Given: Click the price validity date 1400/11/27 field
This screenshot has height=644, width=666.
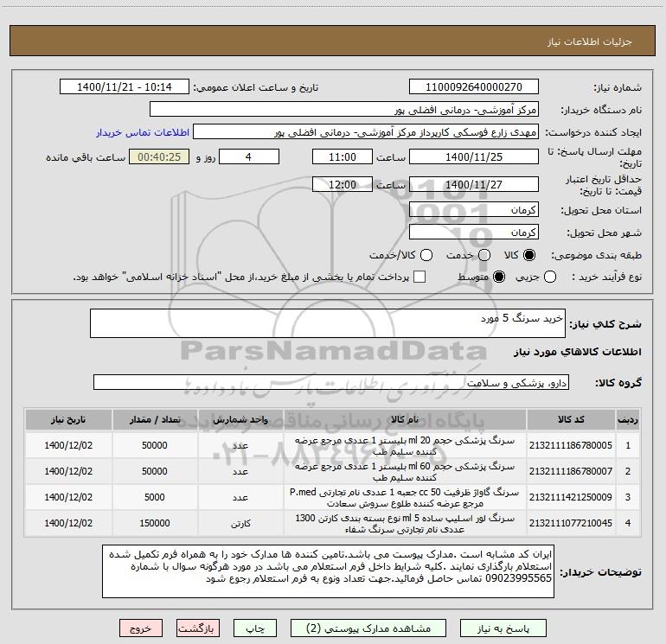Looking at the screenshot, I should click(474, 185).
